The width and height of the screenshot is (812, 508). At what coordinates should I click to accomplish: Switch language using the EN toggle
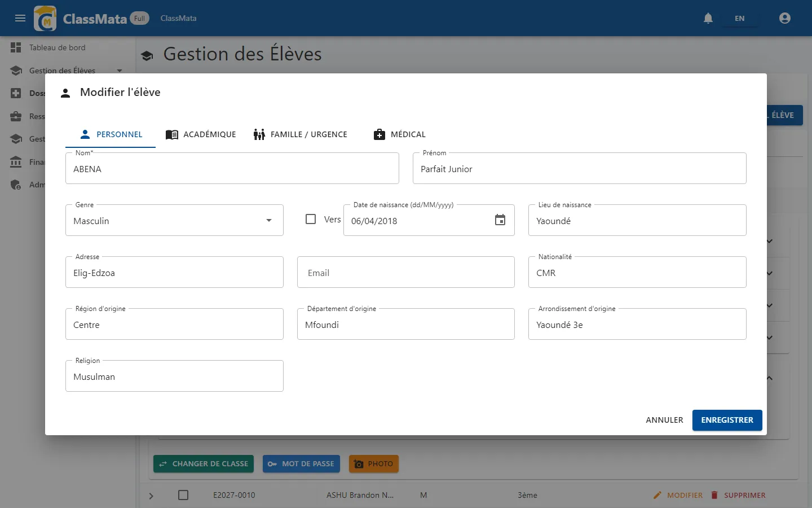(739, 18)
